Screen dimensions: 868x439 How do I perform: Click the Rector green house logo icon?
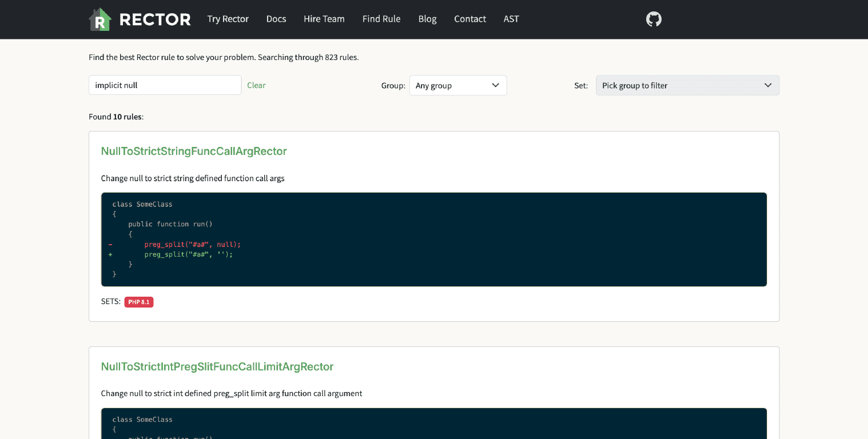coord(99,19)
